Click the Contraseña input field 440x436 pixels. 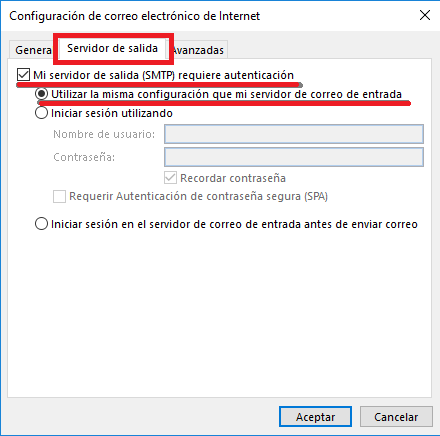pyautogui.click(x=294, y=157)
